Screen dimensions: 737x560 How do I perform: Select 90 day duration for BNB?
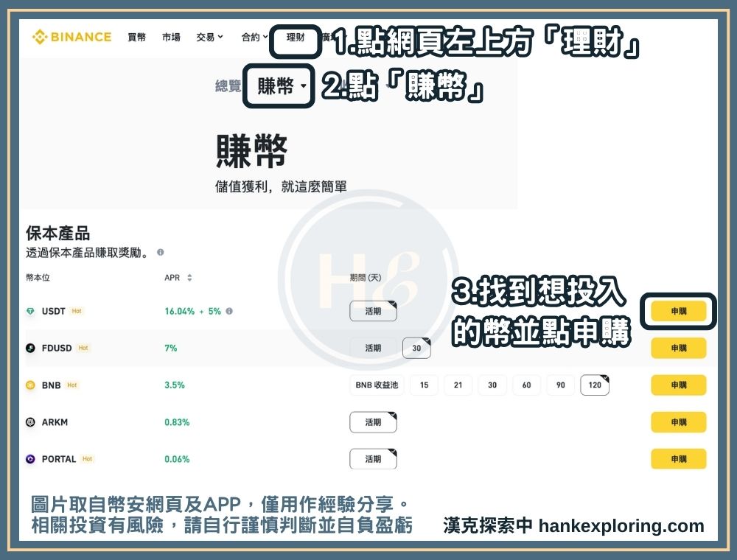tap(561, 385)
